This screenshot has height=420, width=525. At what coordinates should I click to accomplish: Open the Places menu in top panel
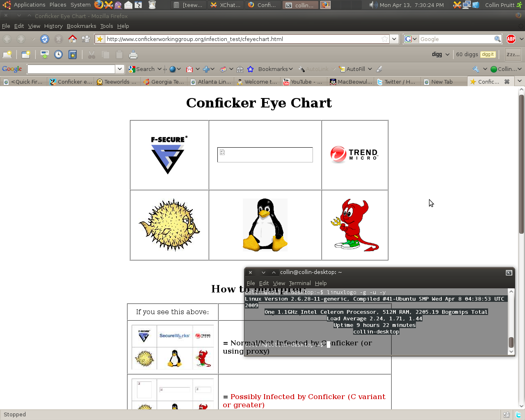click(58, 5)
